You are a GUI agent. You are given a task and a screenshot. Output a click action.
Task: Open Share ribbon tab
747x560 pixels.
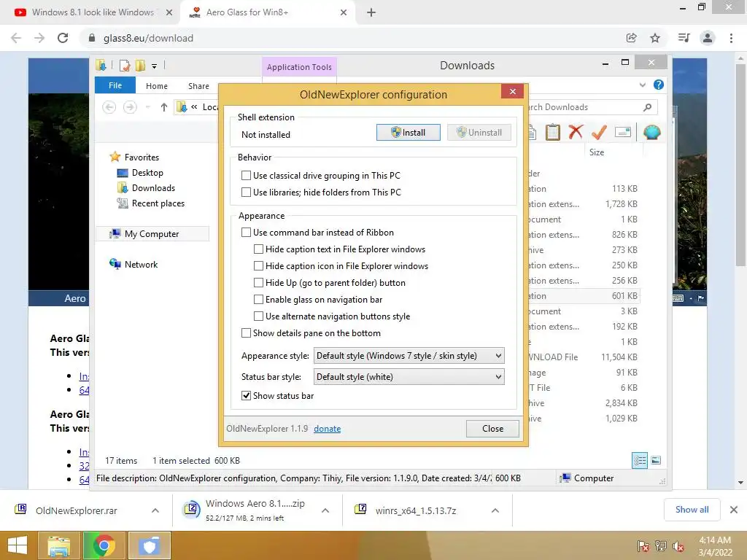pos(198,86)
